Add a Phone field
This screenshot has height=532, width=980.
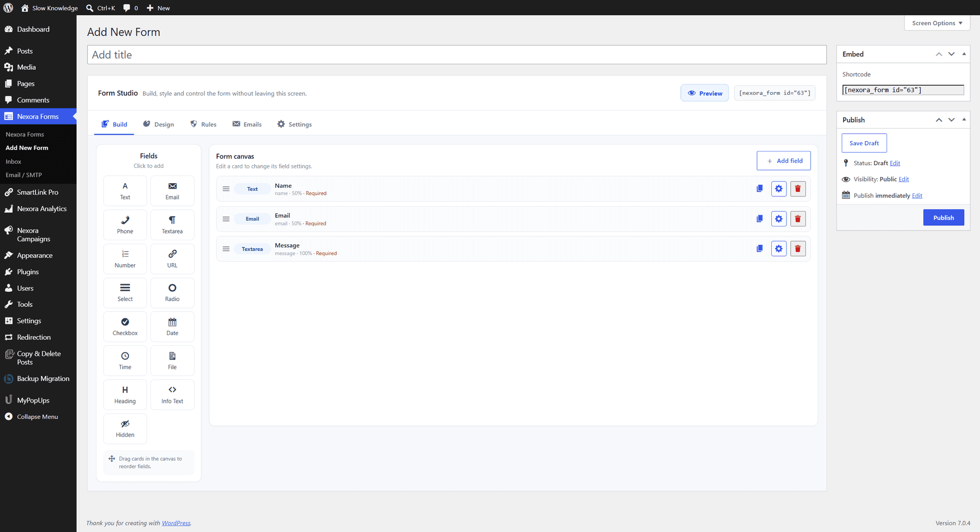point(125,225)
